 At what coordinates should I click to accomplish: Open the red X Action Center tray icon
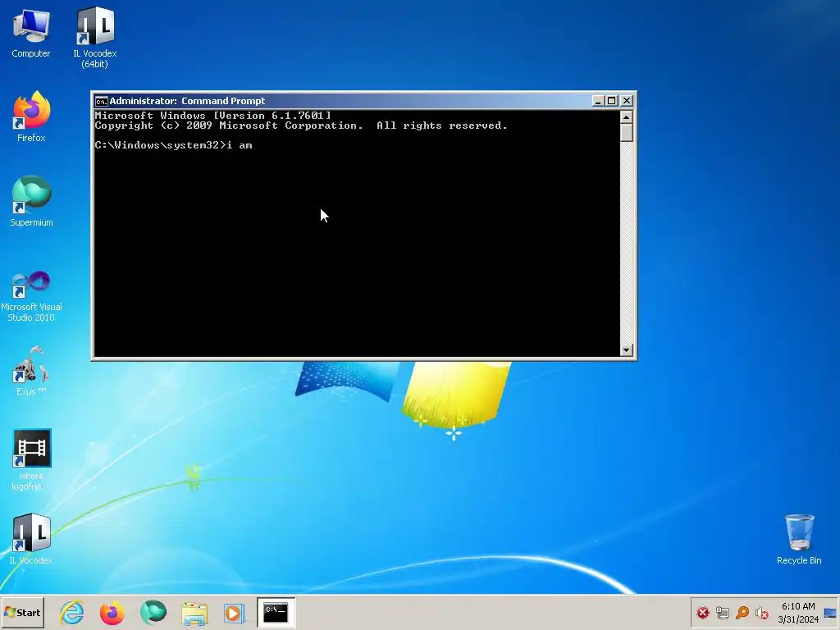coord(703,612)
